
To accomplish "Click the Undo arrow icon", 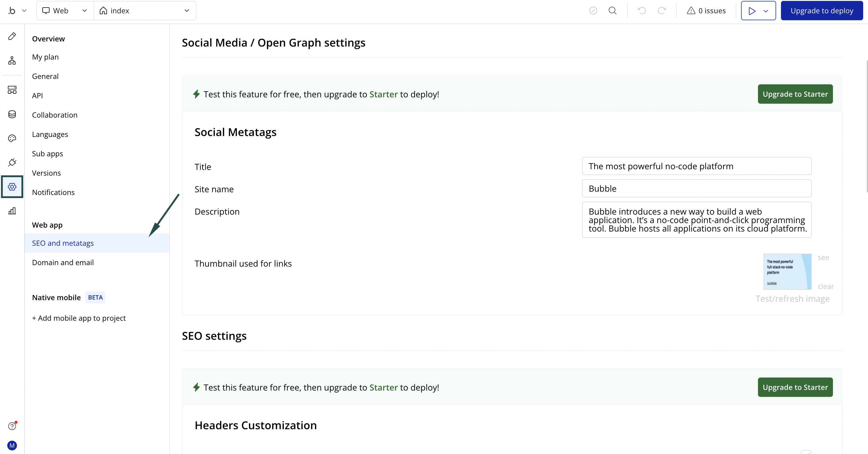I will pyautogui.click(x=642, y=11).
